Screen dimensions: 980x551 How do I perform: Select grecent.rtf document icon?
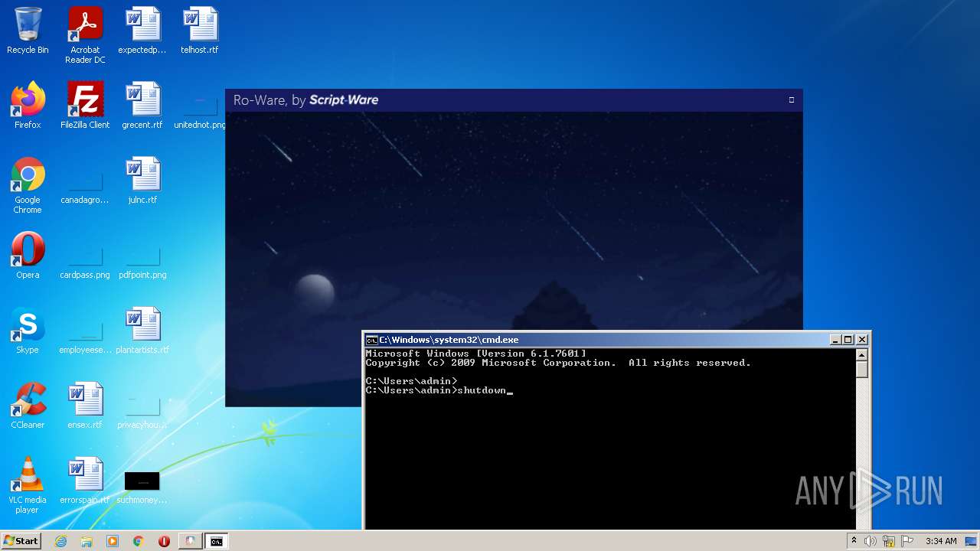(x=142, y=106)
